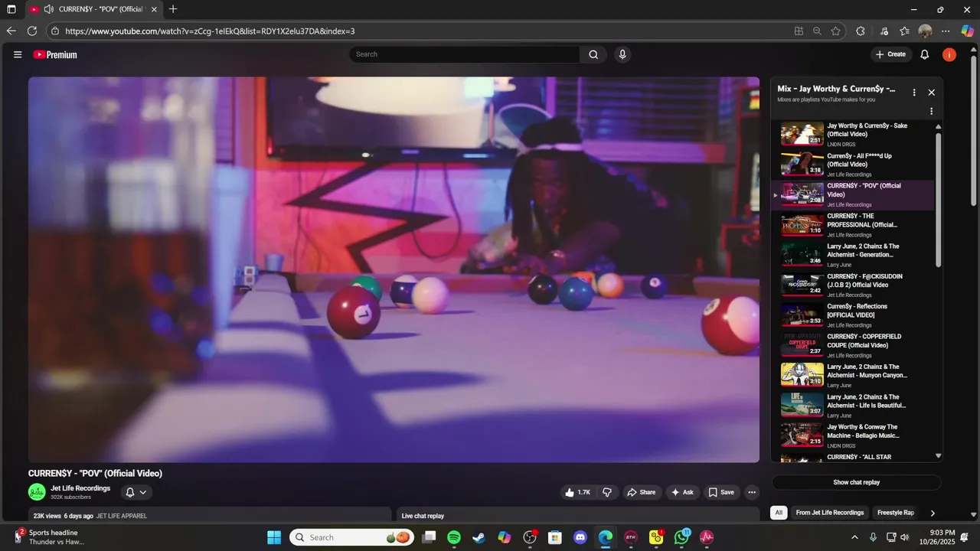The height and width of the screenshot is (551, 980).
Task: Open the Sports headline taskbar widget
Action: pyautogui.click(x=50, y=537)
